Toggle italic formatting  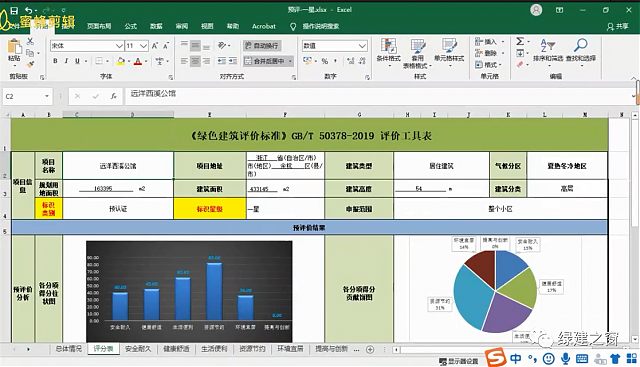click(x=66, y=61)
